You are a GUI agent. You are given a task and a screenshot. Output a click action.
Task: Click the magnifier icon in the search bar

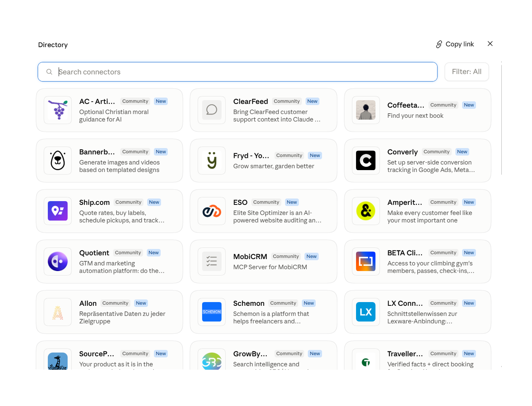pyautogui.click(x=49, y=72)
